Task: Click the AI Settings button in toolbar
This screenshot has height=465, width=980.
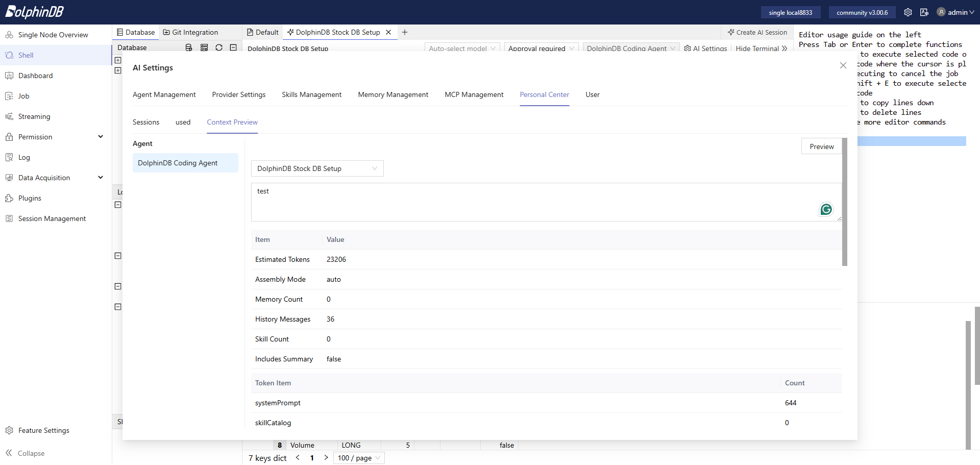Action: 705,48
